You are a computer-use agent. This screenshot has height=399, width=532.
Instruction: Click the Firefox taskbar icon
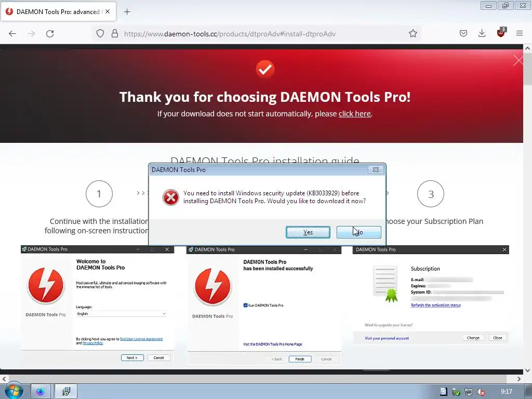point(41,392)
